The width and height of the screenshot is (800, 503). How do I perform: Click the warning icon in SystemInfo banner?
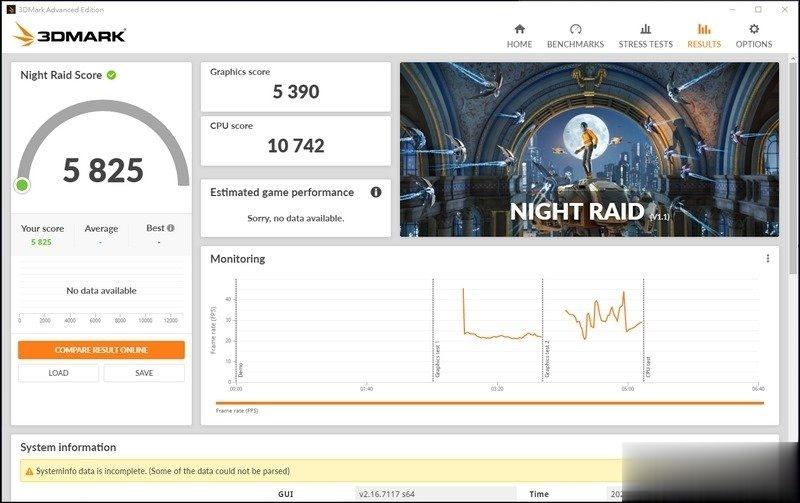point(29,471)
